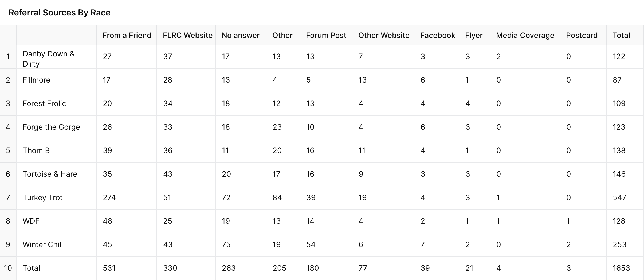Screen dimensions: 644x280
Task: Click the "From a Friend" column header
Action: (x=127, y=35)
